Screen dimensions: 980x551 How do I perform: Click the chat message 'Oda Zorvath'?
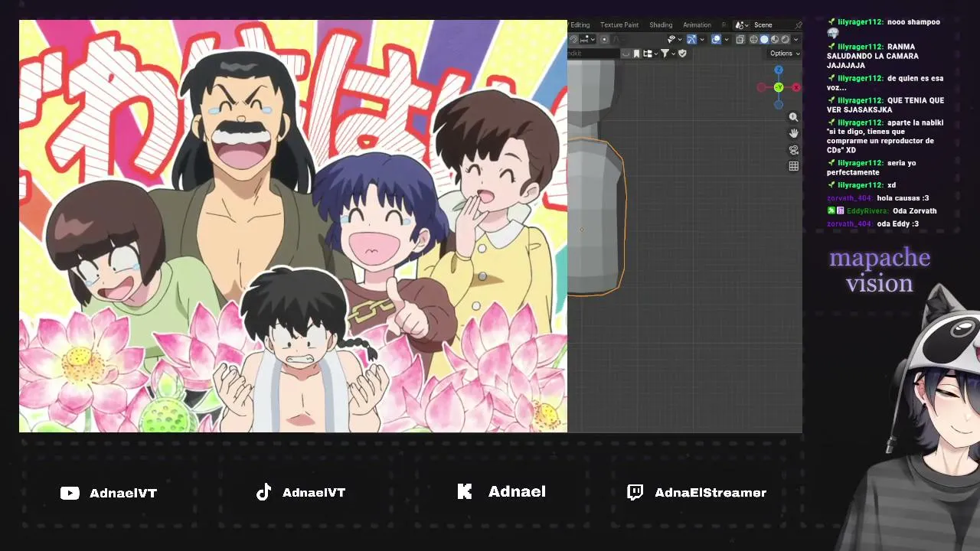(x=915, y=210)
